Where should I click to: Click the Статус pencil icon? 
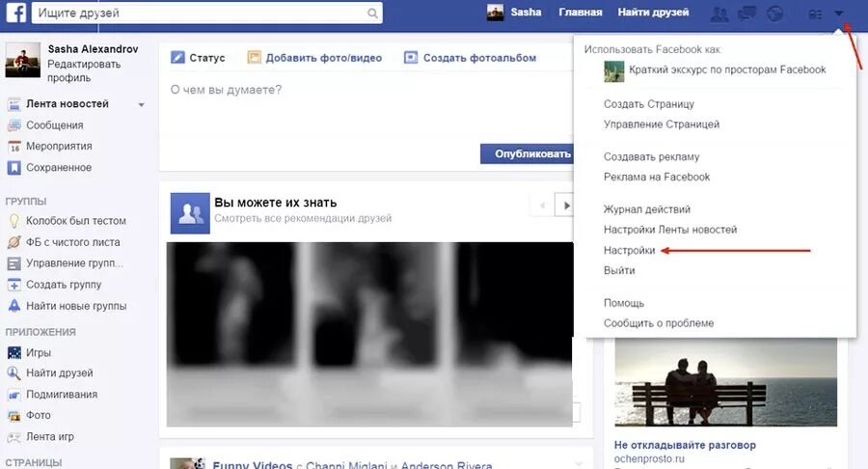[177, 58]
